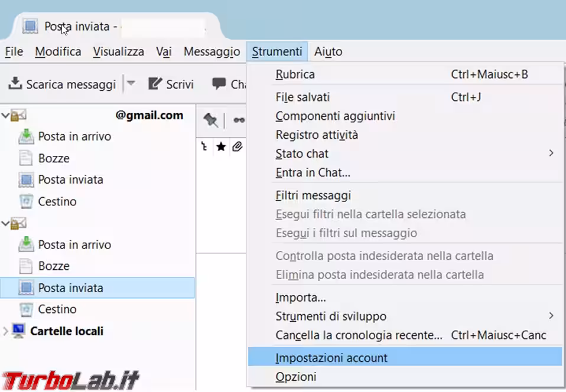Open Posta in arrivo under gmail.com

[74, 136]
